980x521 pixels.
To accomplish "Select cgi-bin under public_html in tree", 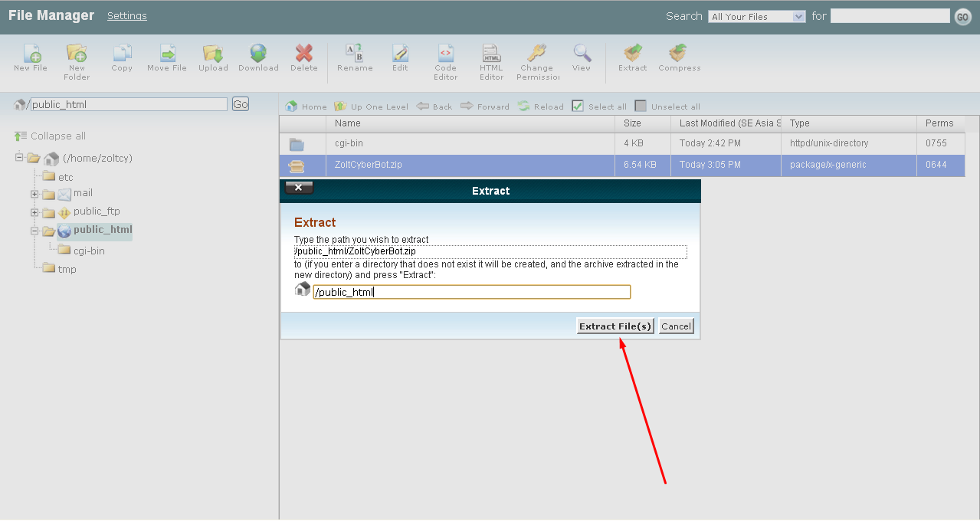I will coord(89,251).
